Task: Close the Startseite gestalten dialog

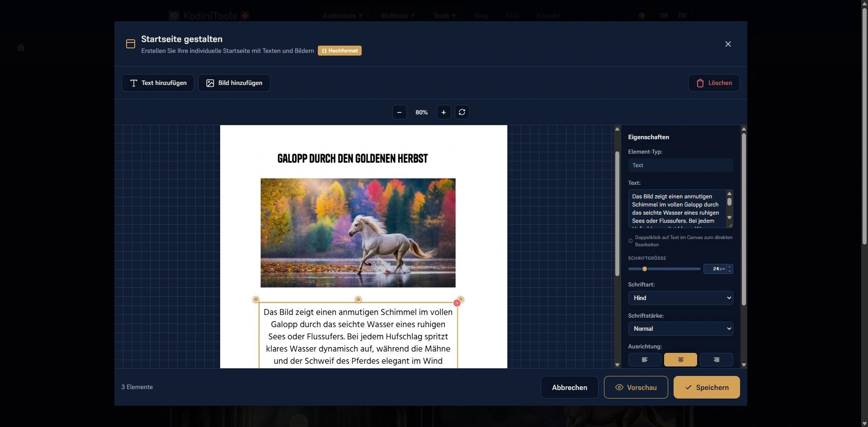Action: 728,44
